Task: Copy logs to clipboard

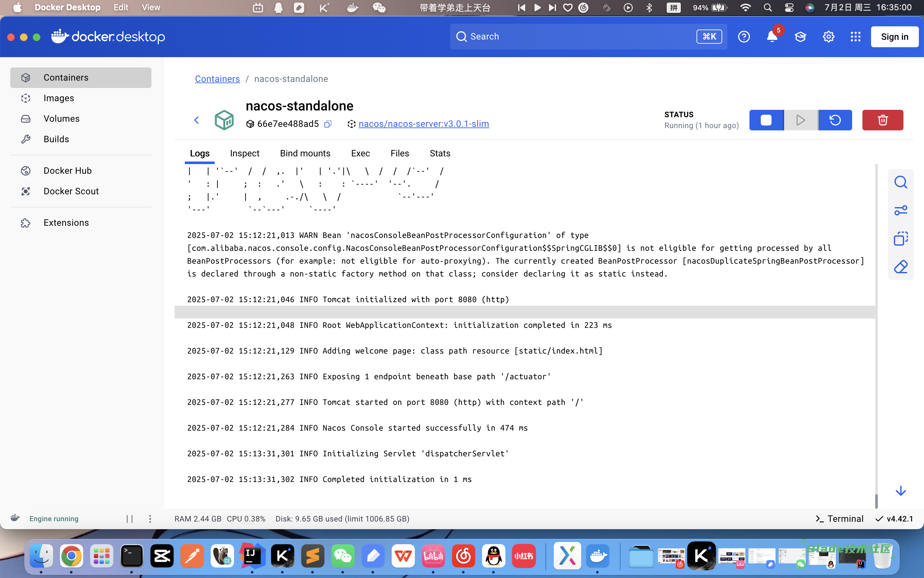Action: coord(901,239)
